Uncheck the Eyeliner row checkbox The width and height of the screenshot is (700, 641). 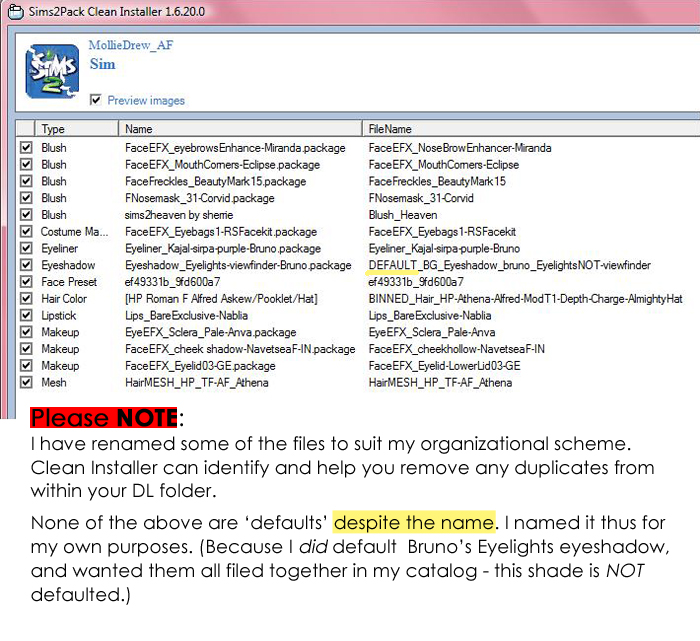(x=26, y=248)
